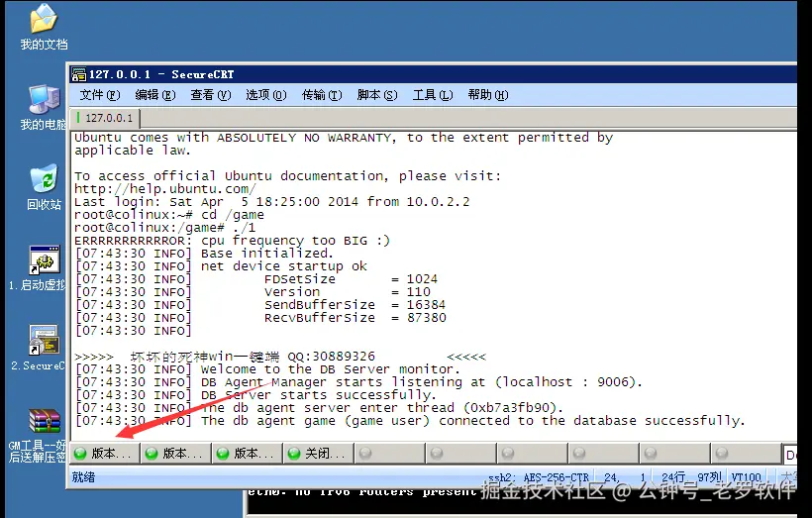Click the 'root@colinux:/game# ./1' command line

point(164,228)
